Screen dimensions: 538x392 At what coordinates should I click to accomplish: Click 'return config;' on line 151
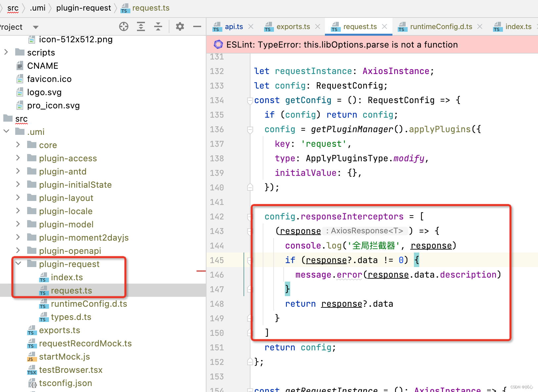point(300,347)
